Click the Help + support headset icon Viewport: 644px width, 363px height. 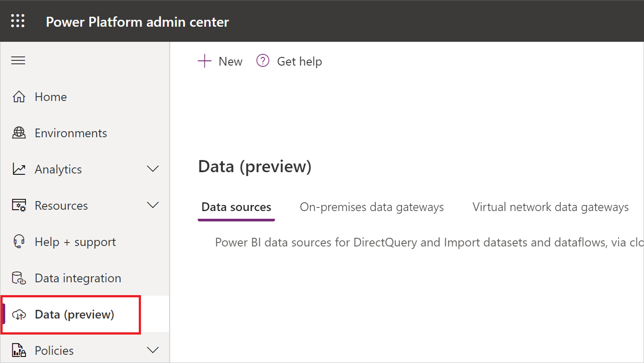click(x=19, y=242)
